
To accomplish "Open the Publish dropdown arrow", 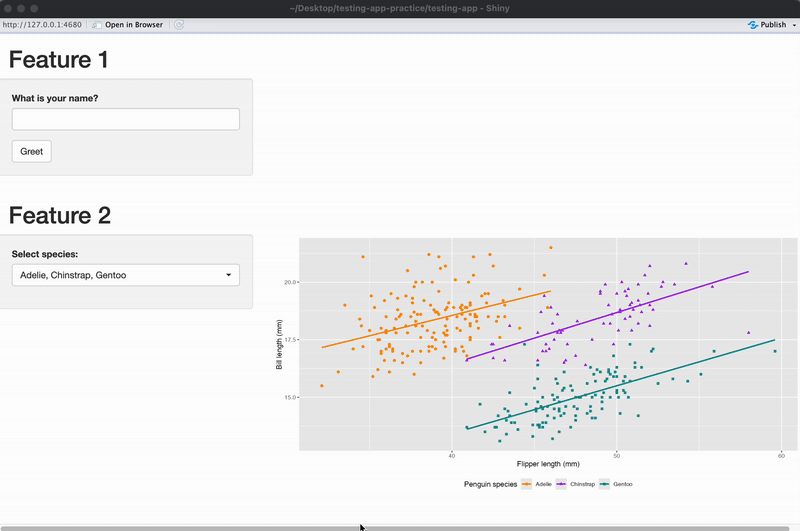I will pos(794,24).
